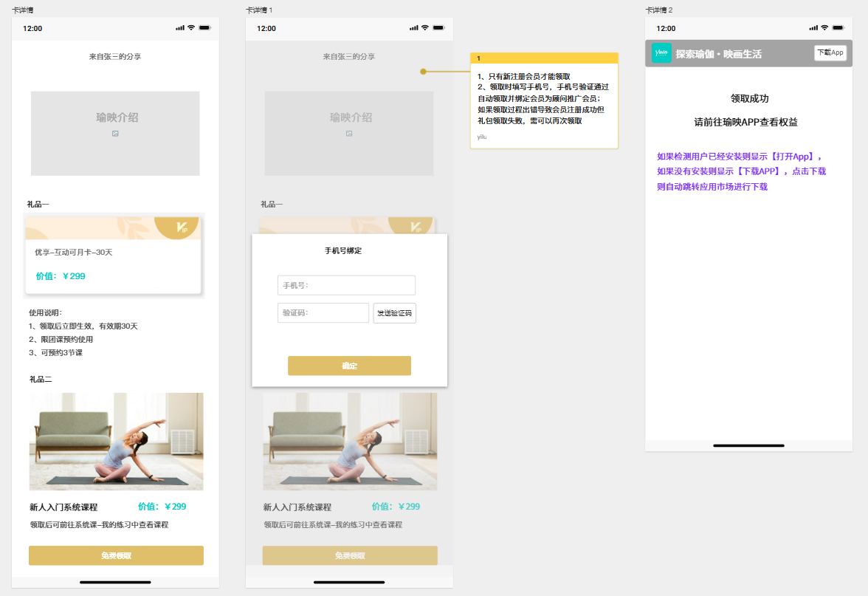Viewport: 868px width, 596px height.
Task: Click the annotation connector dot near 卡详情1
Action: coord(423,72)
